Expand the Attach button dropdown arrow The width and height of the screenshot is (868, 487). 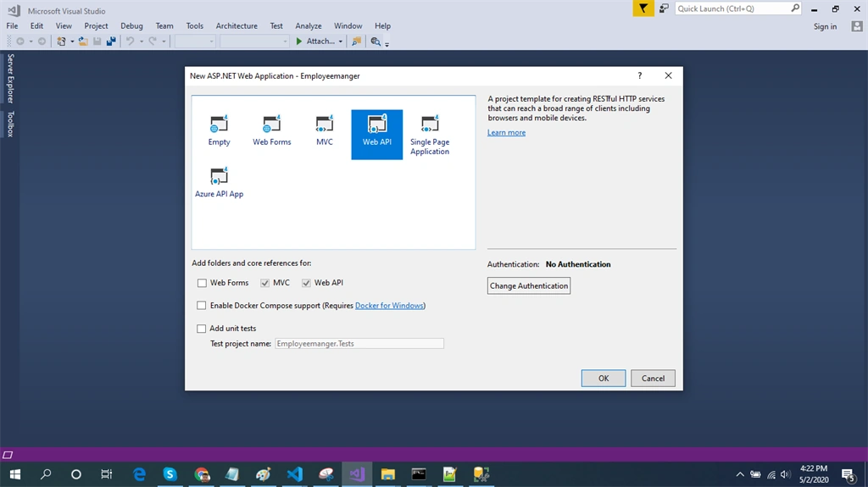[x=341, y=42]
